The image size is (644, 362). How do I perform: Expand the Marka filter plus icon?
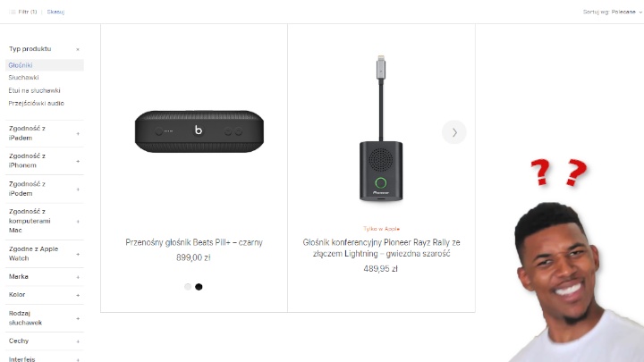[78, 277]
